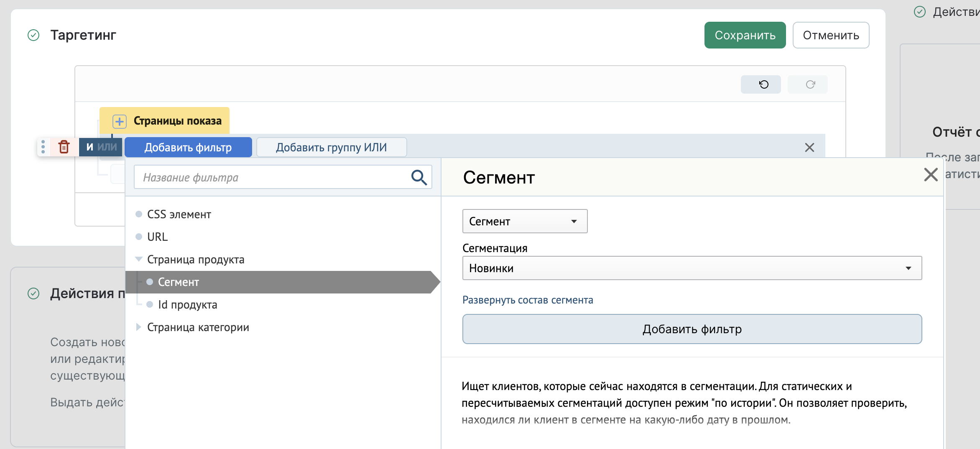Select the Сегмент filter item
Screen dimensions: 980x449
coord(283,282)
